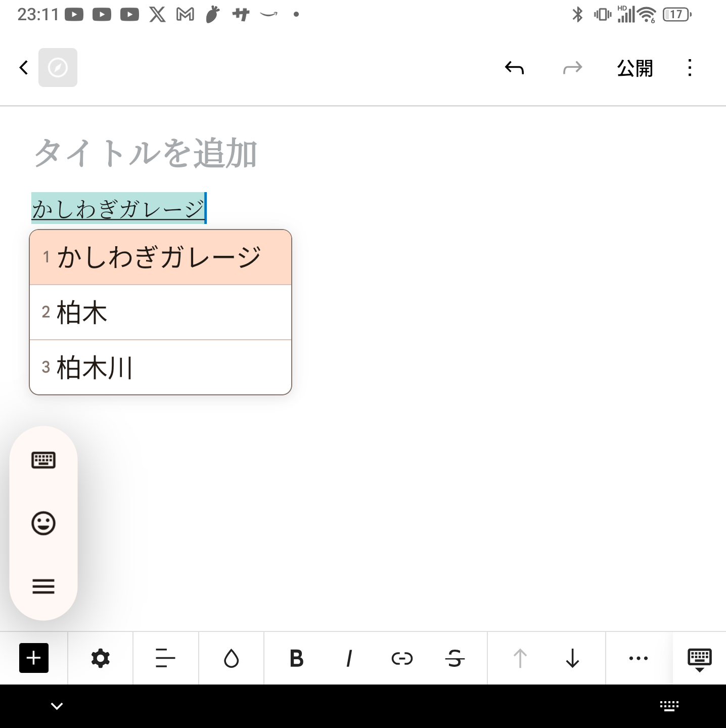This screenshot has height=728, width=726.
Task: Open the emoji picker
Action: coord(43,523)
